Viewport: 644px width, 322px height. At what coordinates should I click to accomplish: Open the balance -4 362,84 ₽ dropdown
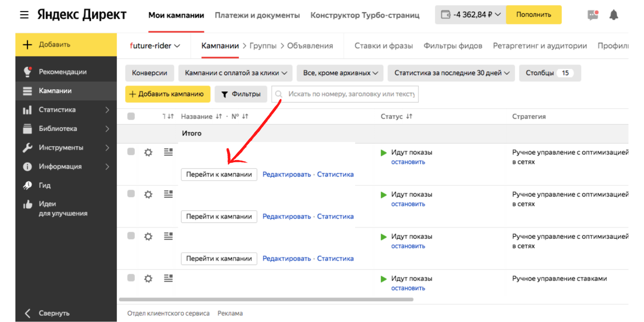(x=471, y=14)
